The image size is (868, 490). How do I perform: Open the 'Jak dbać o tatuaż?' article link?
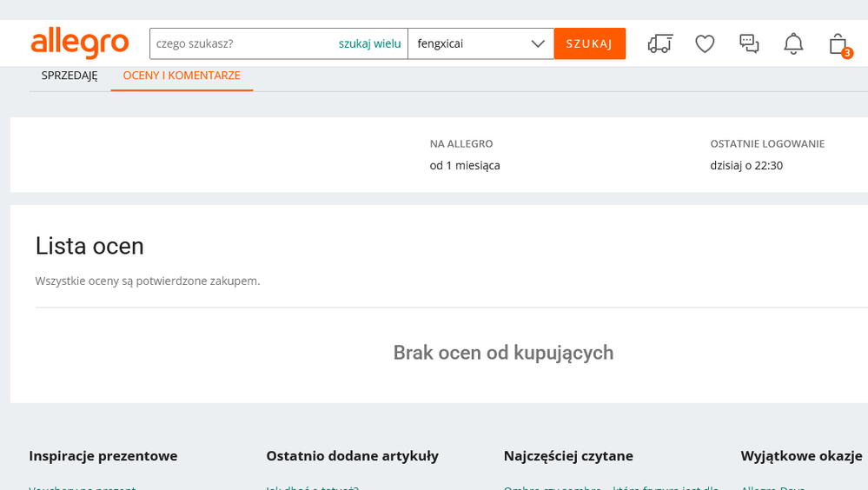(x=313, y=487)
